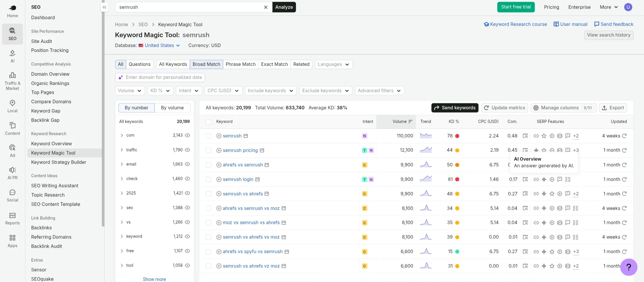Change the United States database selector
Viewport: 644px width, 282px height.
(159, 46)
